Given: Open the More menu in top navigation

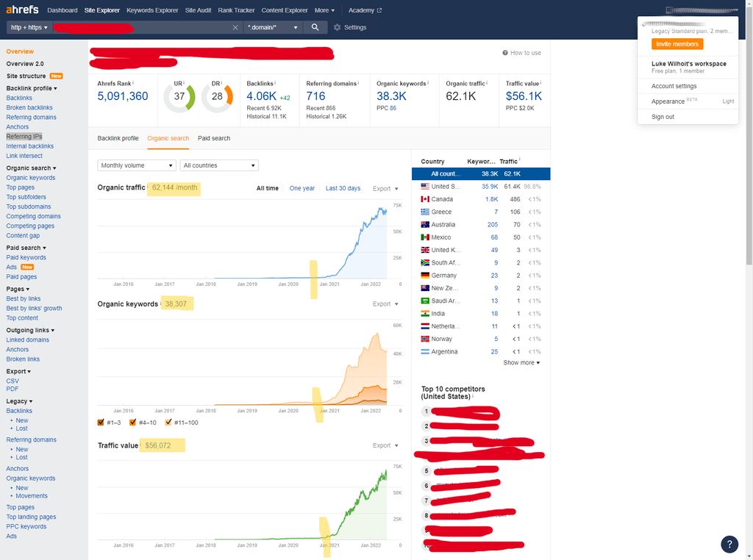Looking at the screenshot, I should click(324, 10).
